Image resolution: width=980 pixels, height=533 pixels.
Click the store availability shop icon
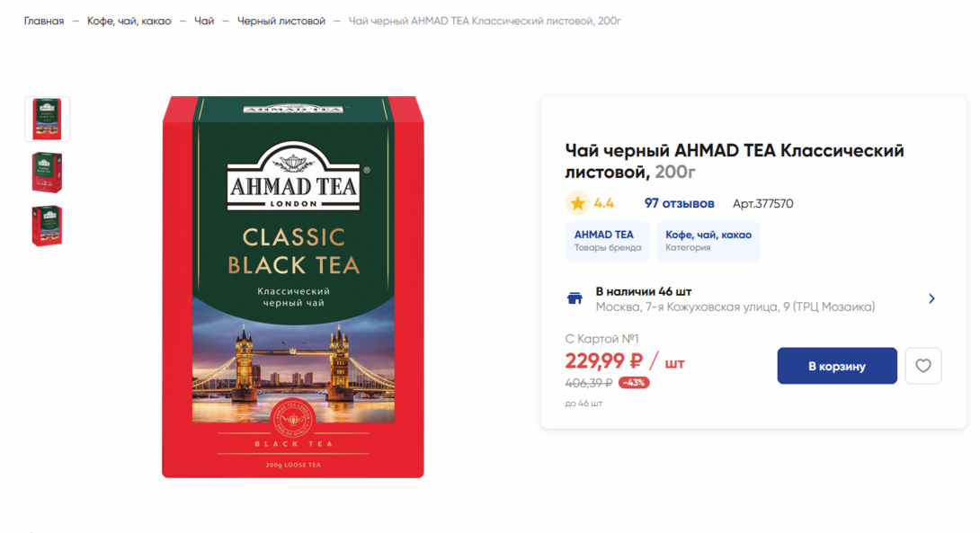pyautogui.click(x=575, y=298)
